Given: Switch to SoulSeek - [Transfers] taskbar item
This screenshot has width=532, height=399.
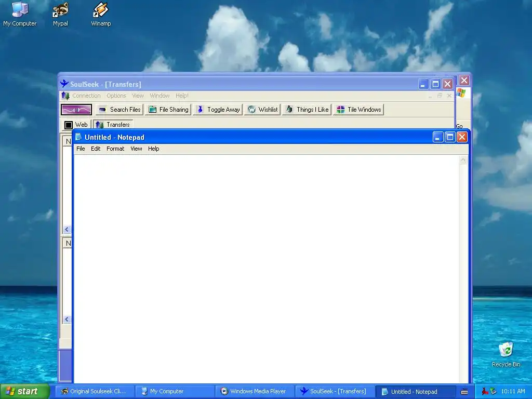Looking at the screenshot, I should tap(335, 392).
